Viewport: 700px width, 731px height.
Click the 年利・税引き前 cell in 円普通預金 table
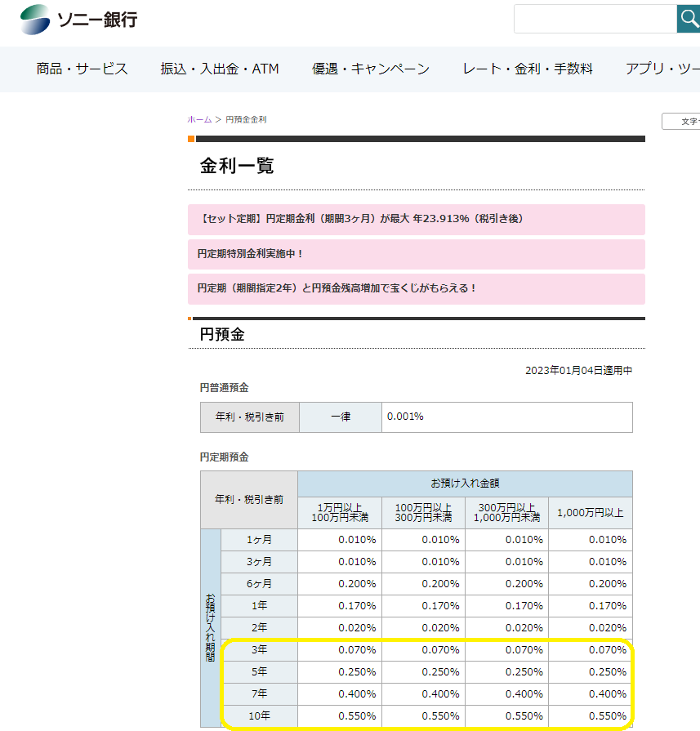250,417
